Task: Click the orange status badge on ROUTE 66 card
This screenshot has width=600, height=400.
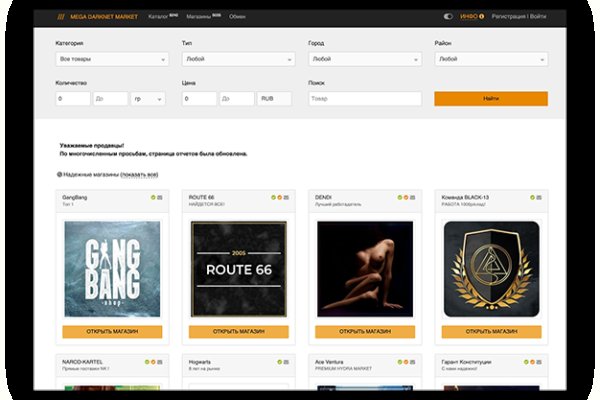Action: point(281,197)
